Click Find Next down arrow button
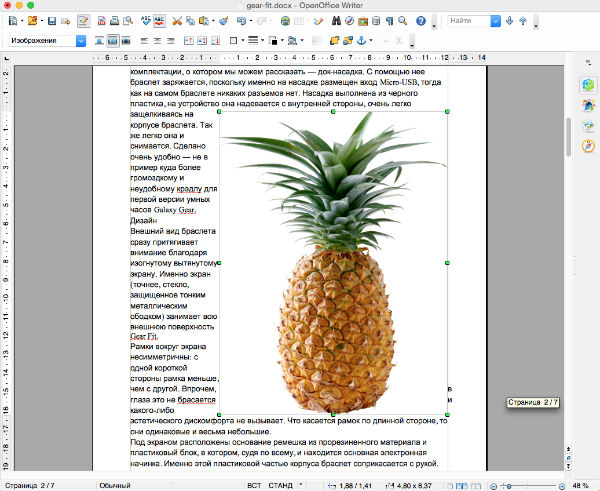Screen dimensions: 600x491 click(x=510, y=20)
